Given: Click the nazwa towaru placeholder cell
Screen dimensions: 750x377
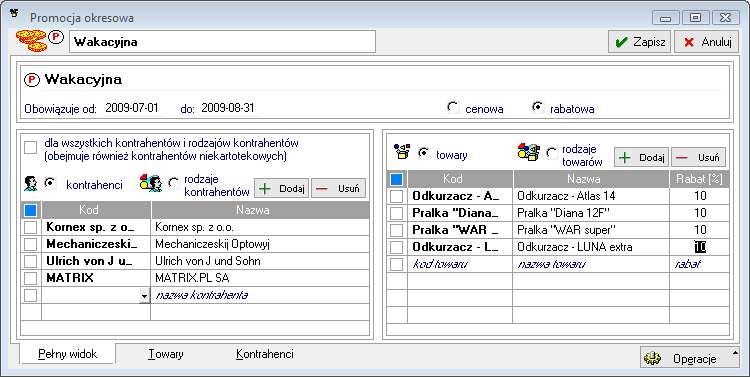Looking at the screenshot, I should (x=591, y=264).
